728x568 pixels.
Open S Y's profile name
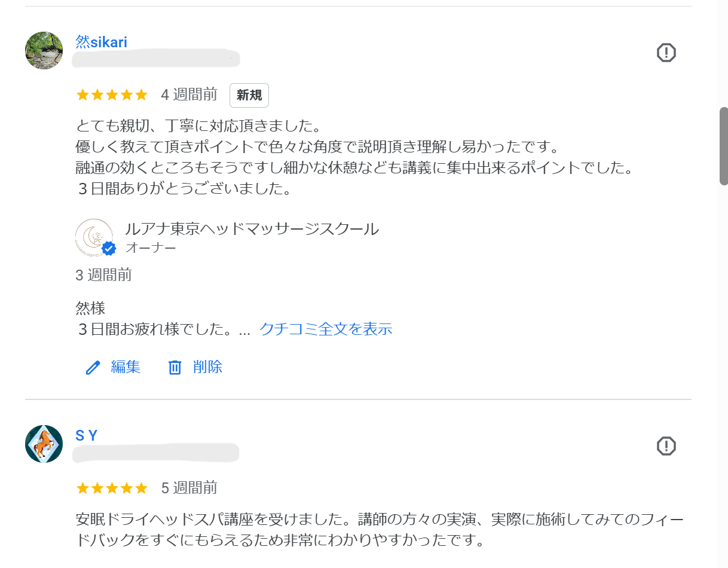(x=87, y=435)
